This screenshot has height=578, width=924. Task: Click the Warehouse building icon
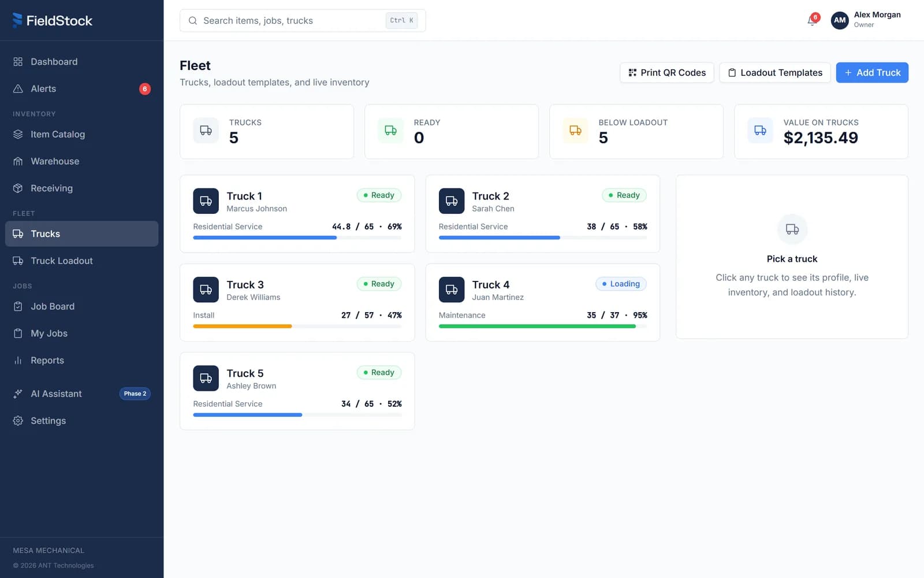click(x=18, y=161)
